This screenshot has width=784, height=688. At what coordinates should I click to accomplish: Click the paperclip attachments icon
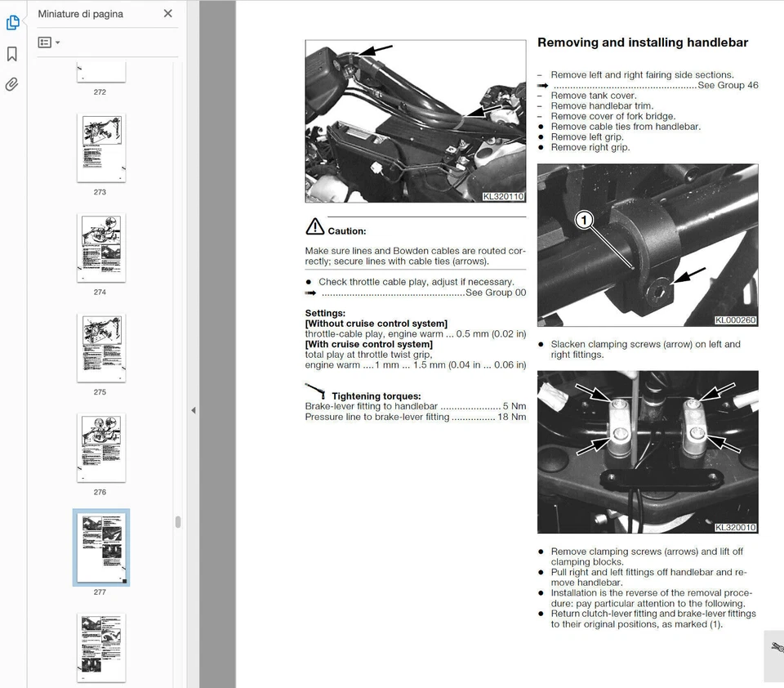12,83
